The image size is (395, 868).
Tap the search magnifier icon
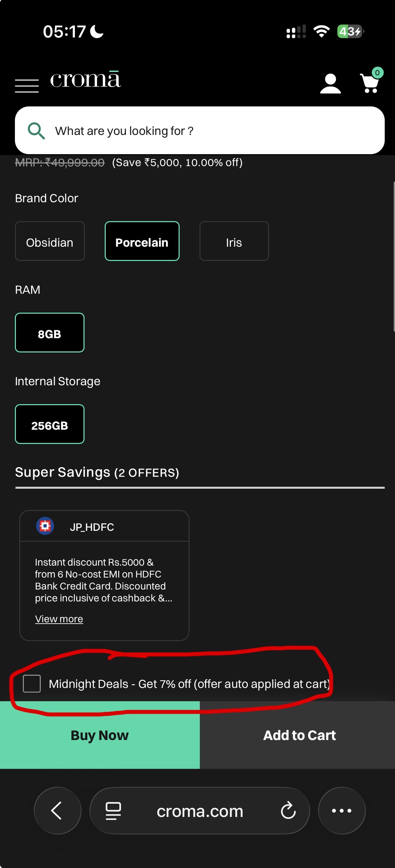tap(36, 131)
